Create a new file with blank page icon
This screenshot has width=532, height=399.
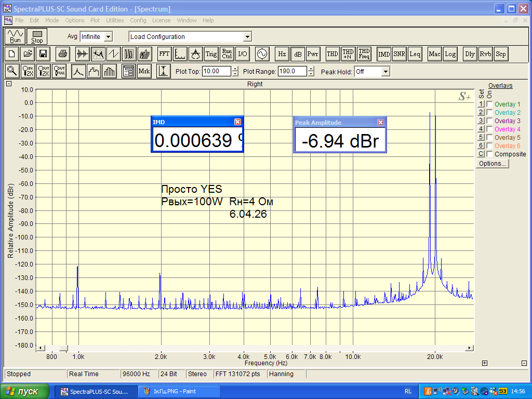11,54
